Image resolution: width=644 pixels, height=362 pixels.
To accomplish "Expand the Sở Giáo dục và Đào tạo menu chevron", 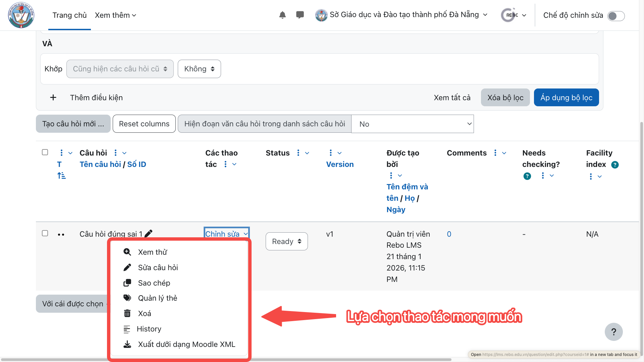I will 485,15.
